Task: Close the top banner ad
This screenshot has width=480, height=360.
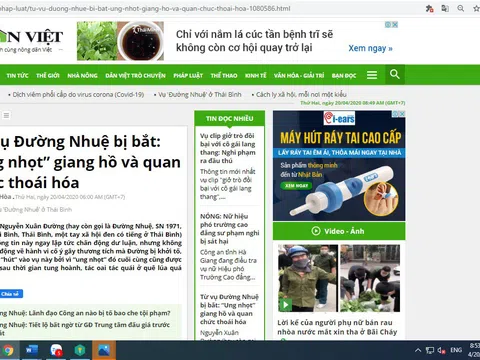Action: coord(395,25)
